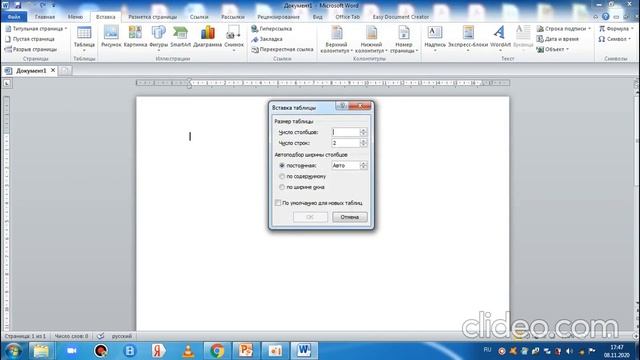The image size is (640, 360).
Task: Open the Windows Start menu
Action: pos(13,351)
